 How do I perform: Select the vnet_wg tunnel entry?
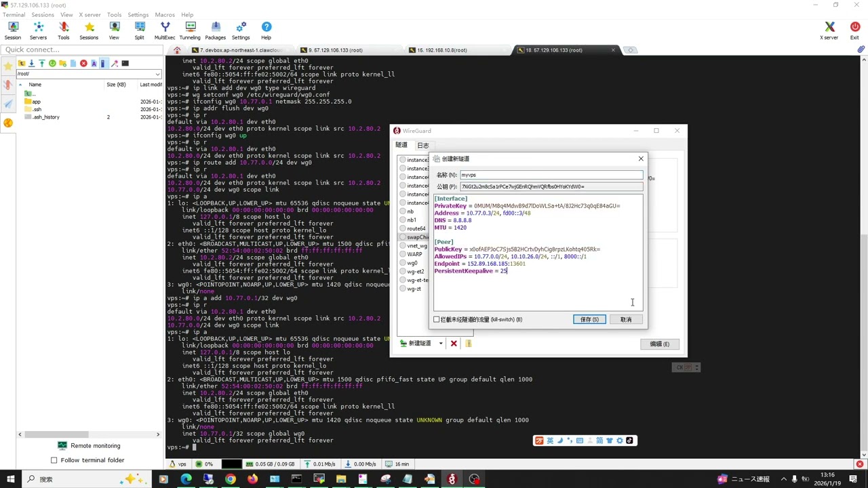pos(417,246)
